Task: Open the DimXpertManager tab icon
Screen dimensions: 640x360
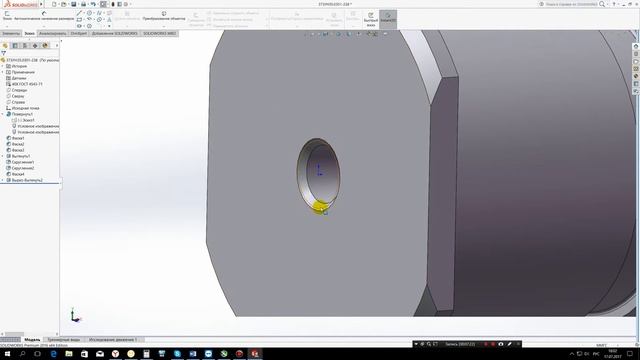Action: 35,46
